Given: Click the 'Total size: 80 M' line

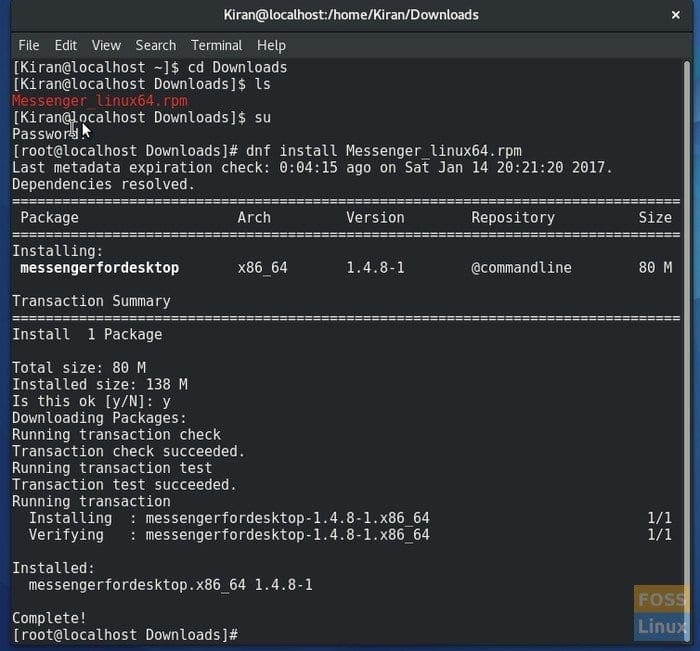Looking at the screenshot, I should tap(79, 368).
